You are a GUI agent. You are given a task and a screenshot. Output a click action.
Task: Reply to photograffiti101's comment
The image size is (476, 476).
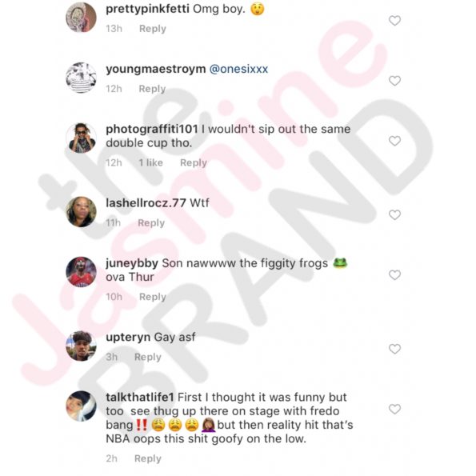[194, 162]
